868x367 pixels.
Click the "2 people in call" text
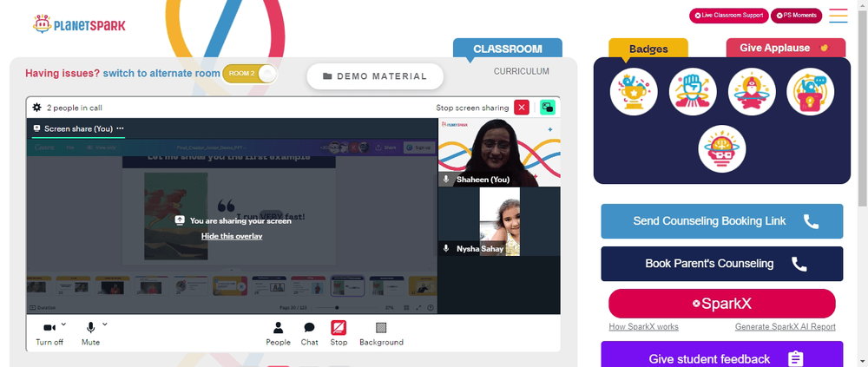74,108
